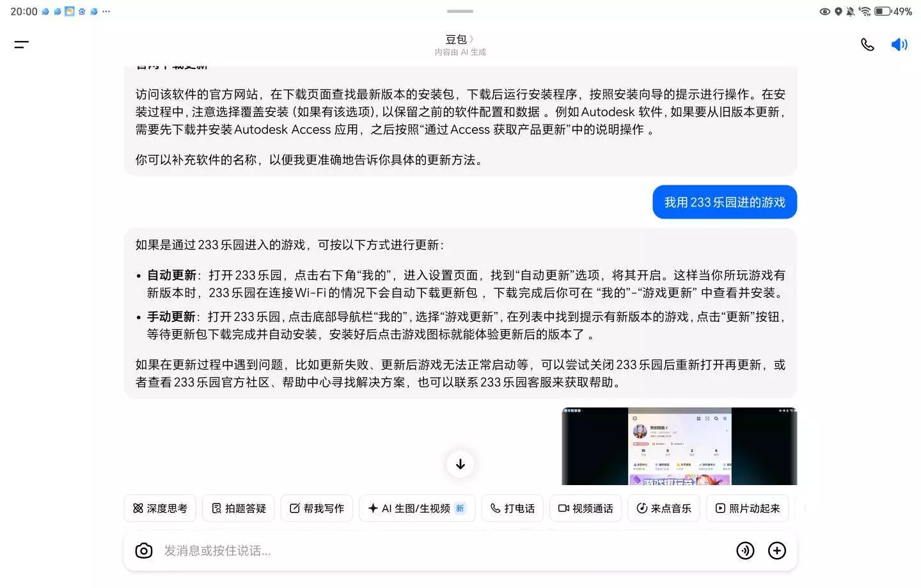This screenshot has width=921, height=588.
Task: Select the 深度思考 quick action
Action: pyautogui.click(x=160, y=509)
